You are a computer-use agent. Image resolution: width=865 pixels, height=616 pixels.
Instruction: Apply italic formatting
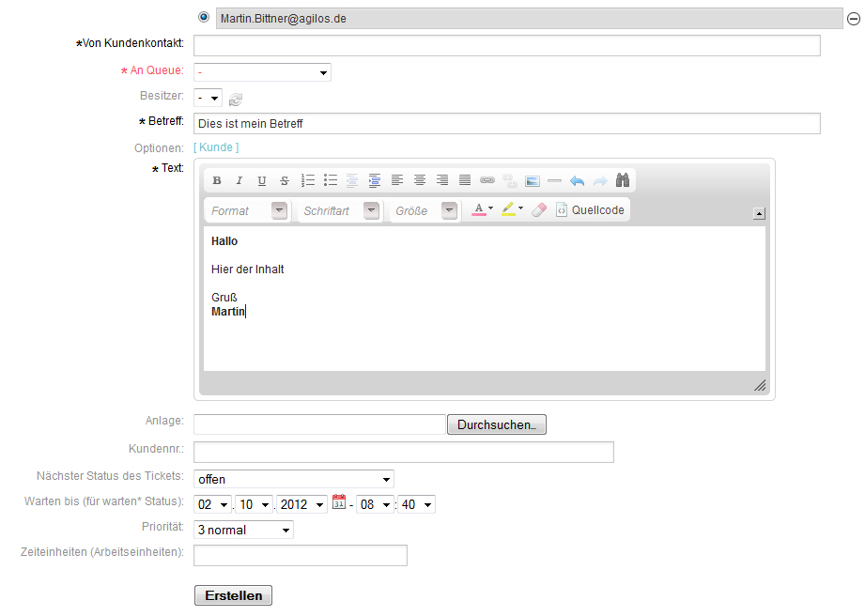(239, 180)
